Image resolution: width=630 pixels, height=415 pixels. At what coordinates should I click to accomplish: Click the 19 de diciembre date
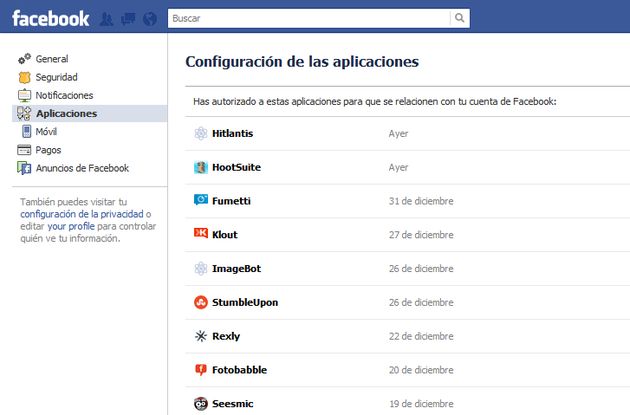pyautogui.click(x=421, y=403)
